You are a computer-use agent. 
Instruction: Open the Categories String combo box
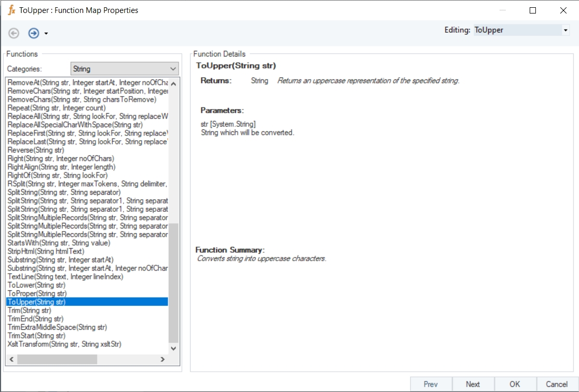click(x=124, y=69)
